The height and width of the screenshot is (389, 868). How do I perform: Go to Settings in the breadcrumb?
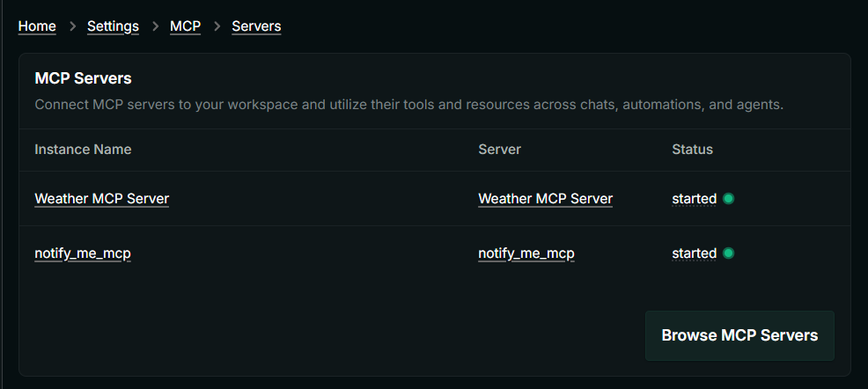pos(113,26)
